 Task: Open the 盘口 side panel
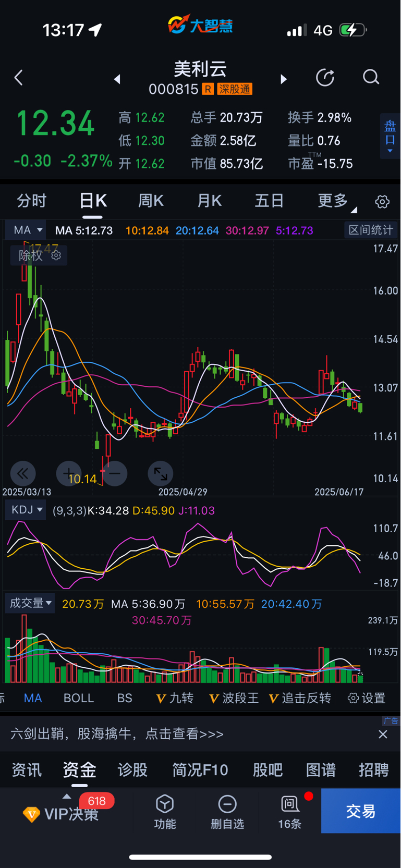pos(390,136)
